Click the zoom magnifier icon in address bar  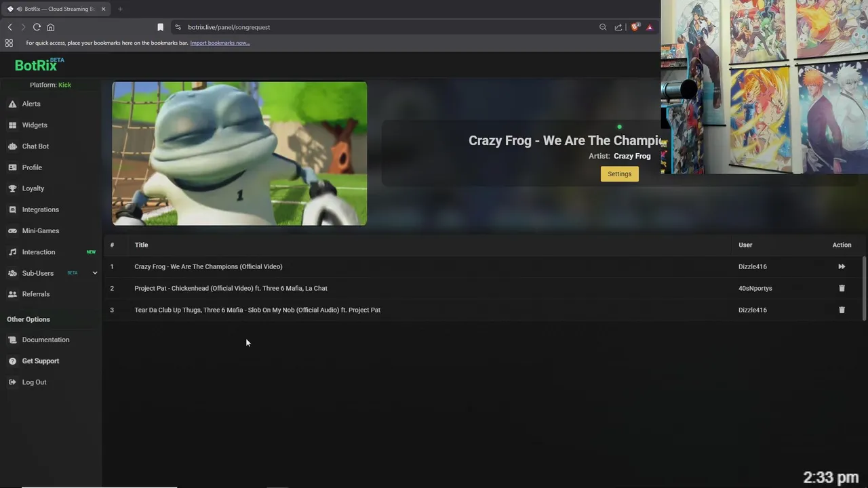(603, 27)
